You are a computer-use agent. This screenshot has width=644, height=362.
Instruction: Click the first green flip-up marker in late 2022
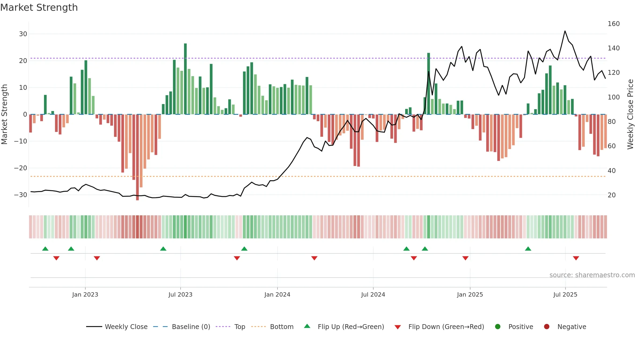tap(45, 249)
